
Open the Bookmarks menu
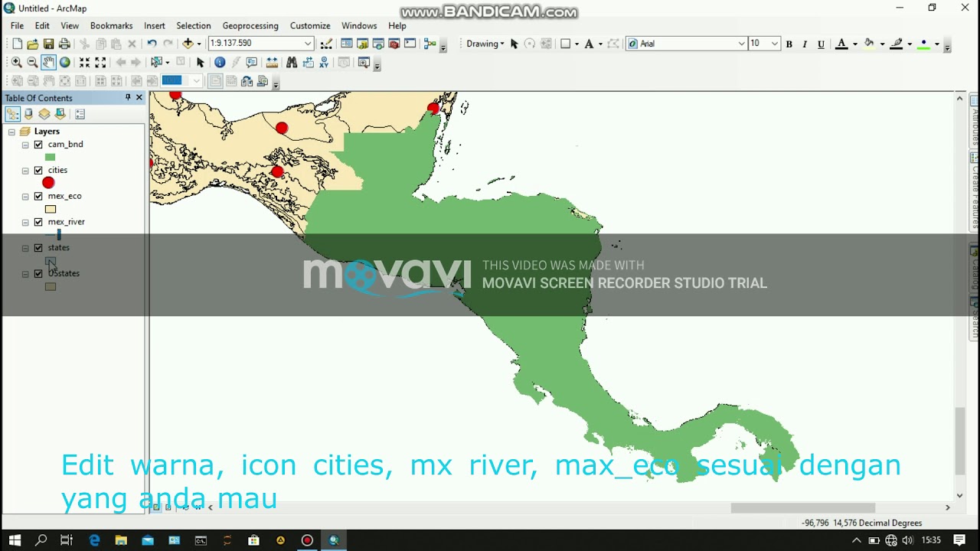[x=111, y=25]
